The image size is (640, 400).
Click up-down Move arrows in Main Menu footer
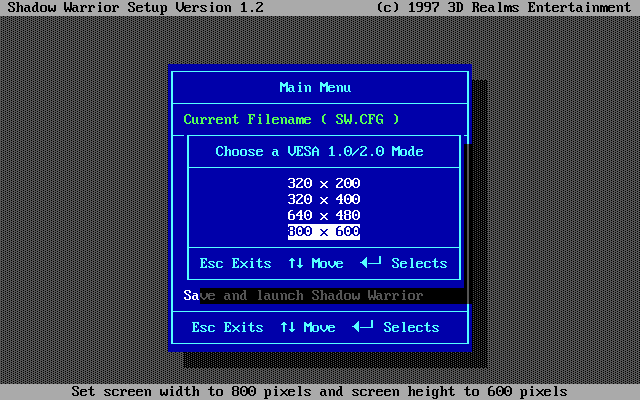288,327
